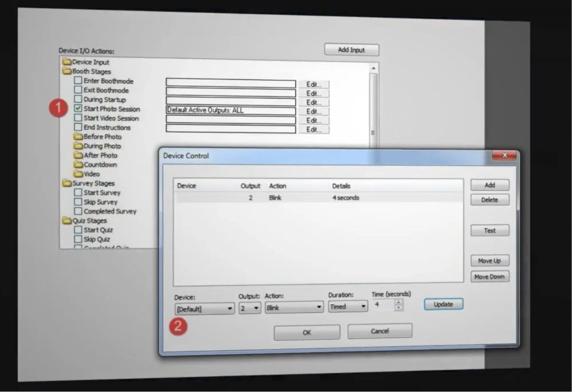This screenshot has width=572, height=392.
Task: Expand the After Photo folder
Action: point(95,155)
